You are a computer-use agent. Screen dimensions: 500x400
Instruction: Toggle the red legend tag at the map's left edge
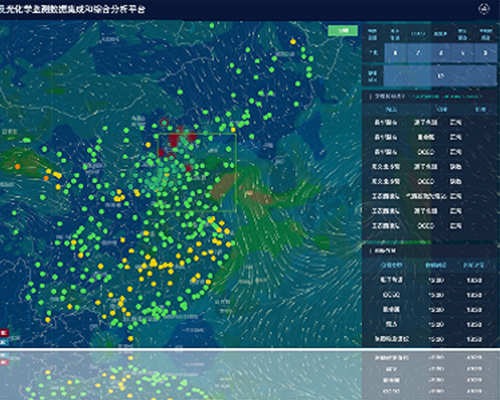coord(4,332)
